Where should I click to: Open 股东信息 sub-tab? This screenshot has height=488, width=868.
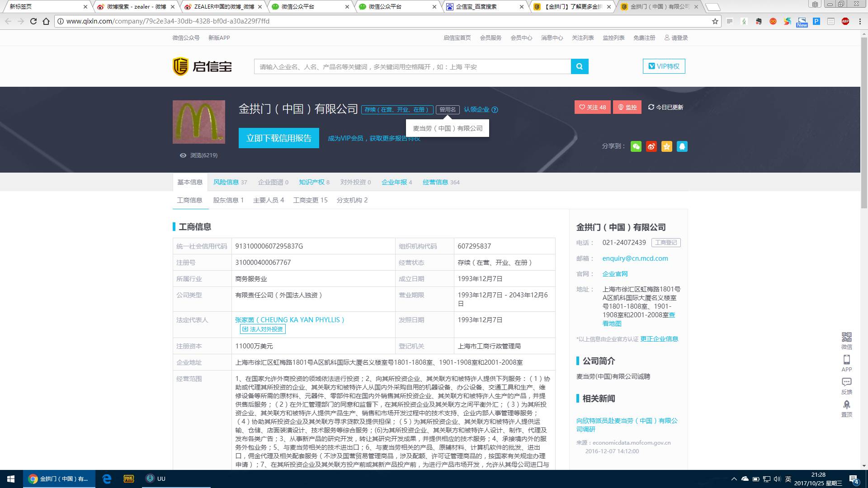[228, 200]
